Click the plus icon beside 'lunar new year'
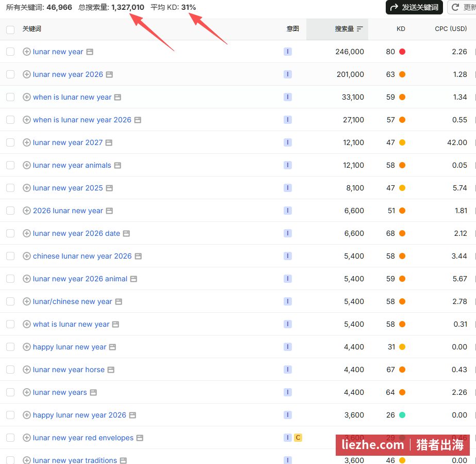 [x=27, y=52]
